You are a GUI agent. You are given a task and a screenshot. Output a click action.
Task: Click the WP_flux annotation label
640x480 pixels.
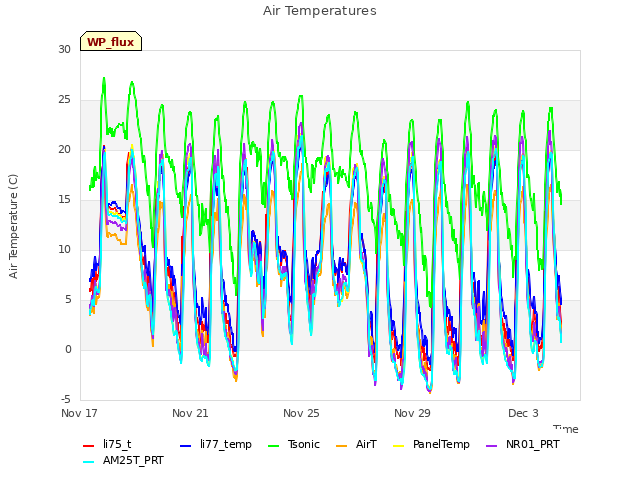click(111, 41)
